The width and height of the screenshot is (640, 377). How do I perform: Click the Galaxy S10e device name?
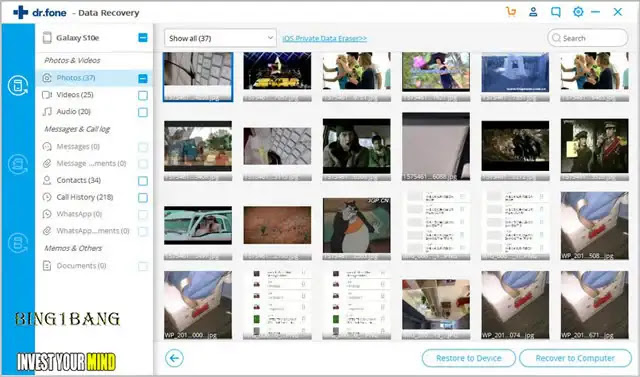[78, 38]
